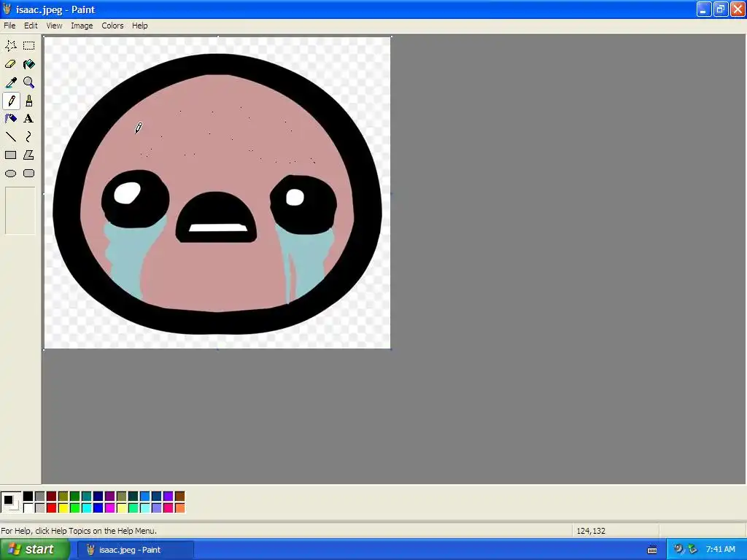Click the isaac.jpeg - Paint taskbar button
This screenshot has width=747, height=560.
click(135, 550)
